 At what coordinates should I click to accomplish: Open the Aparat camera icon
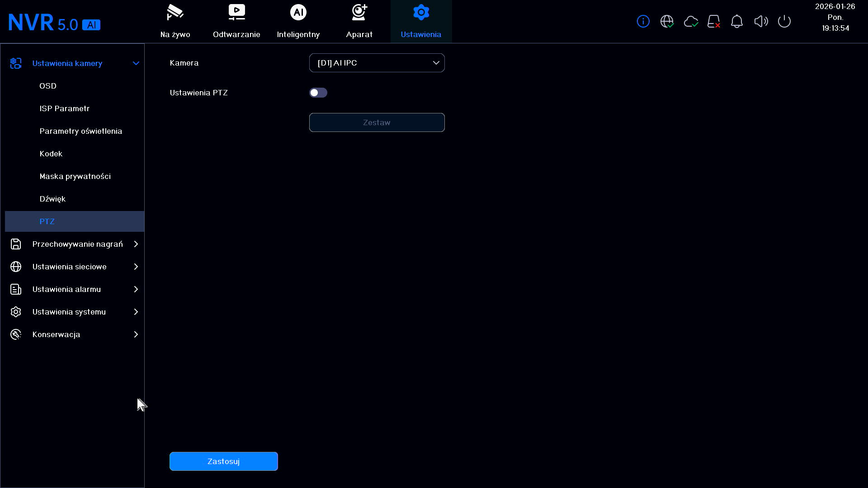pyautogui.click(x=359, y=13)
